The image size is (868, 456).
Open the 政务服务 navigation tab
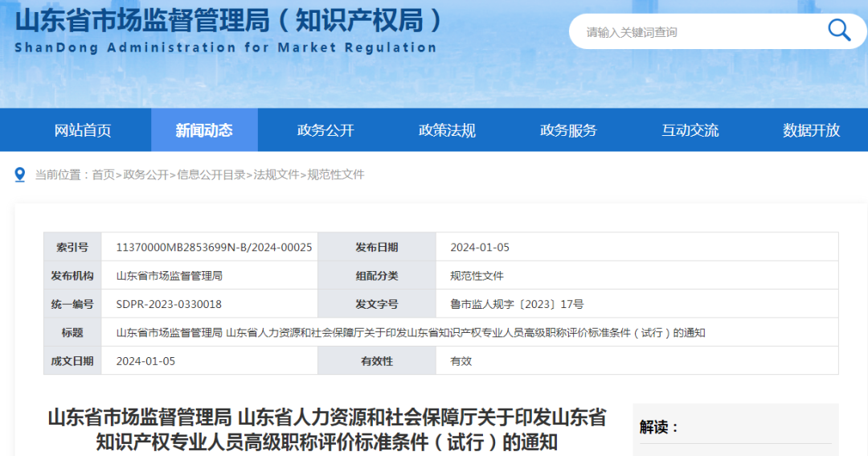568,130
